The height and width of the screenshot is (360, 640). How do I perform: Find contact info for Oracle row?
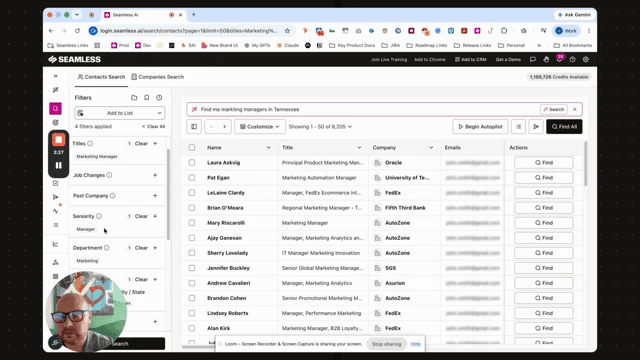[x=544, y=162]
